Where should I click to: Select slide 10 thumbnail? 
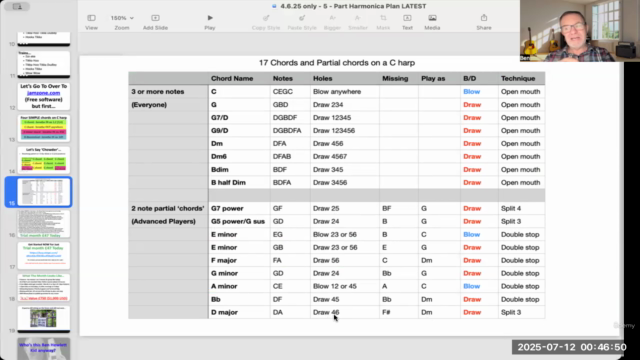(44, 38)
